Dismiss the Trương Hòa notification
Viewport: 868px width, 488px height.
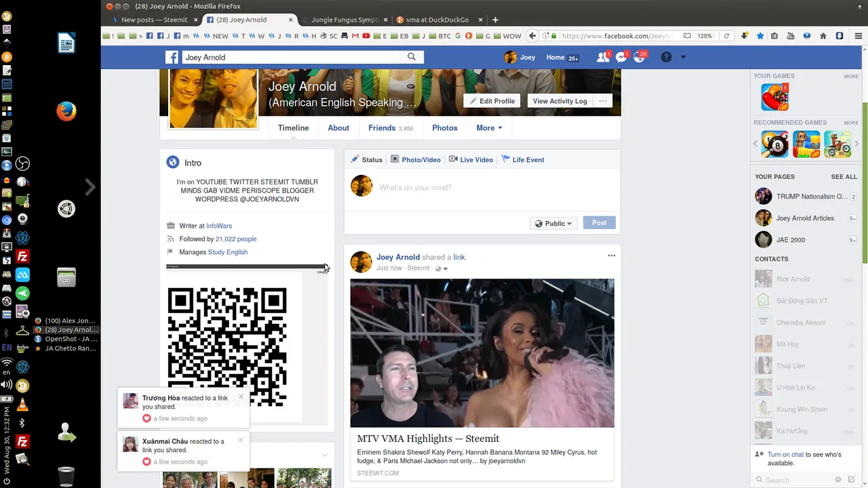tap(241, 397)
